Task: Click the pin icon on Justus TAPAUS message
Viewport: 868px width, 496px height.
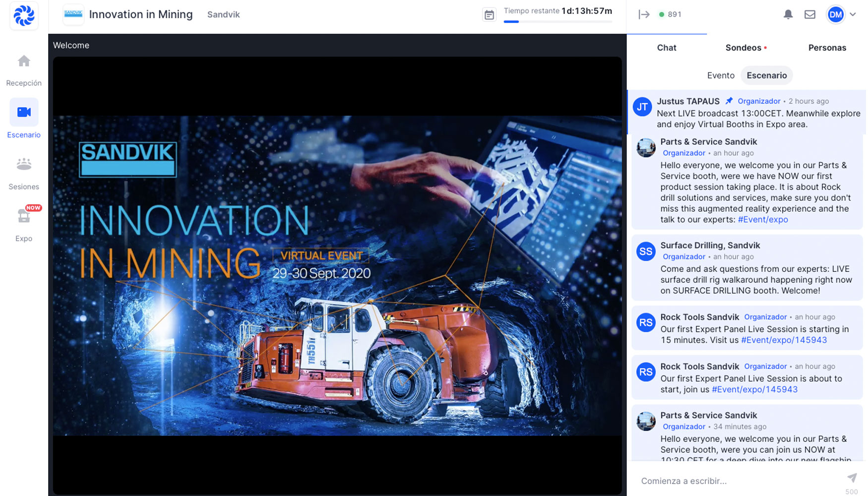Action: 729,101
